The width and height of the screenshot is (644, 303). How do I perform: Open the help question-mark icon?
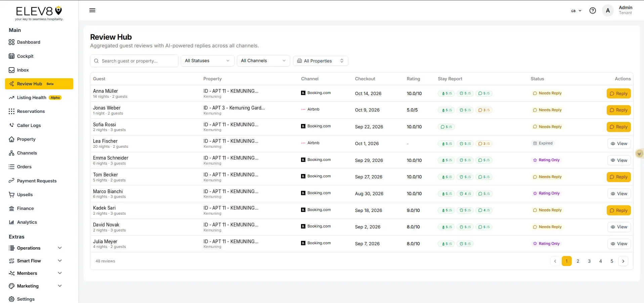[593, 11]
